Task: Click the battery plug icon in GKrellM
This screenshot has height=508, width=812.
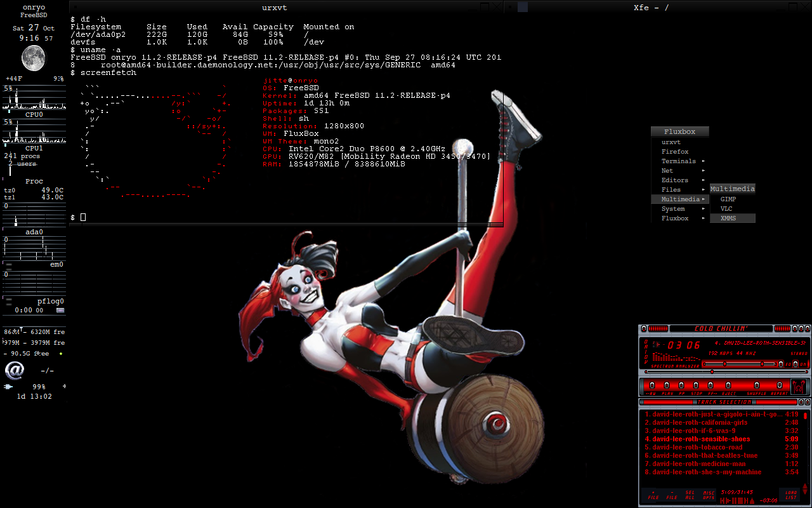Action: click(8, 387)
